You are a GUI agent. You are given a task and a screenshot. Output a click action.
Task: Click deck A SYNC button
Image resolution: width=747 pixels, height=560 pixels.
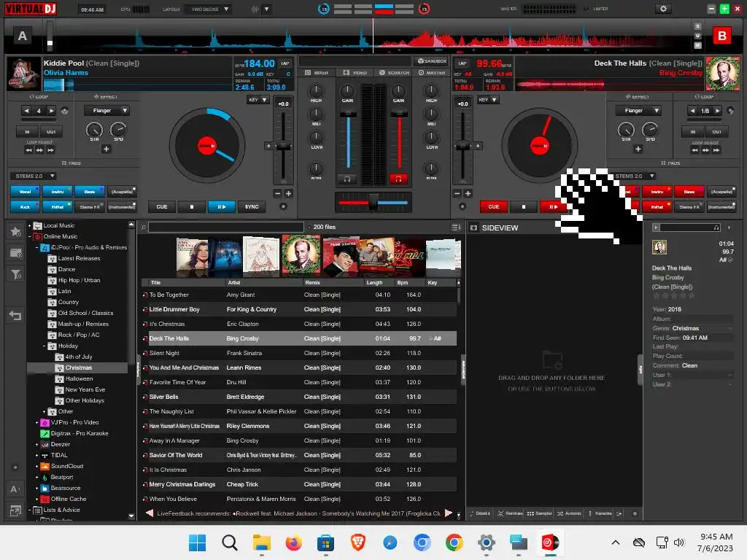[x=252, y=206]
